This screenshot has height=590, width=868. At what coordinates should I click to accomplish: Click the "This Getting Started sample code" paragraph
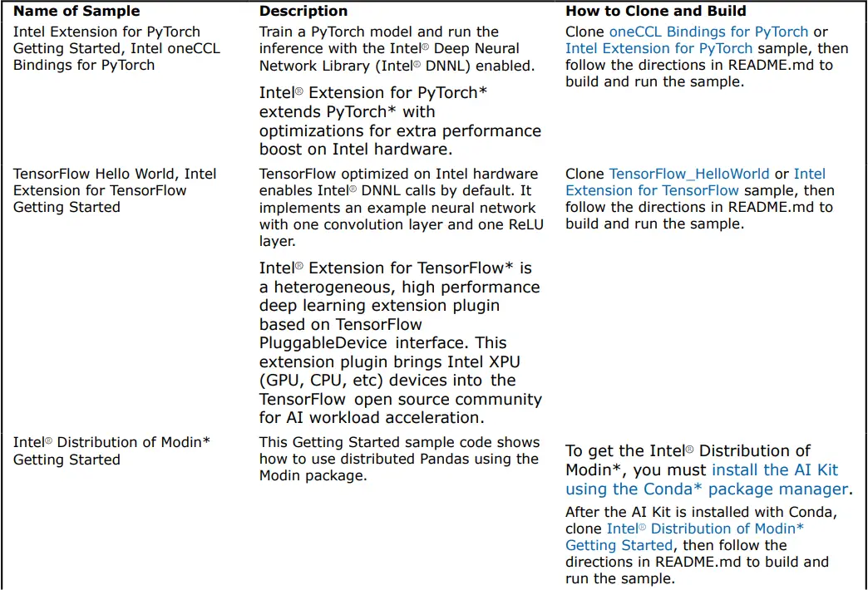[x=399, y=459]
